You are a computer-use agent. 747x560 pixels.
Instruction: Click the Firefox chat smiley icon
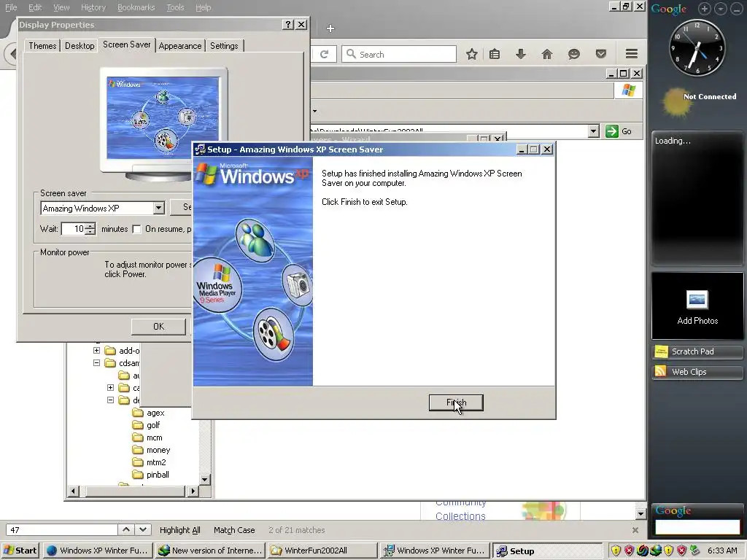click(573, 54)
